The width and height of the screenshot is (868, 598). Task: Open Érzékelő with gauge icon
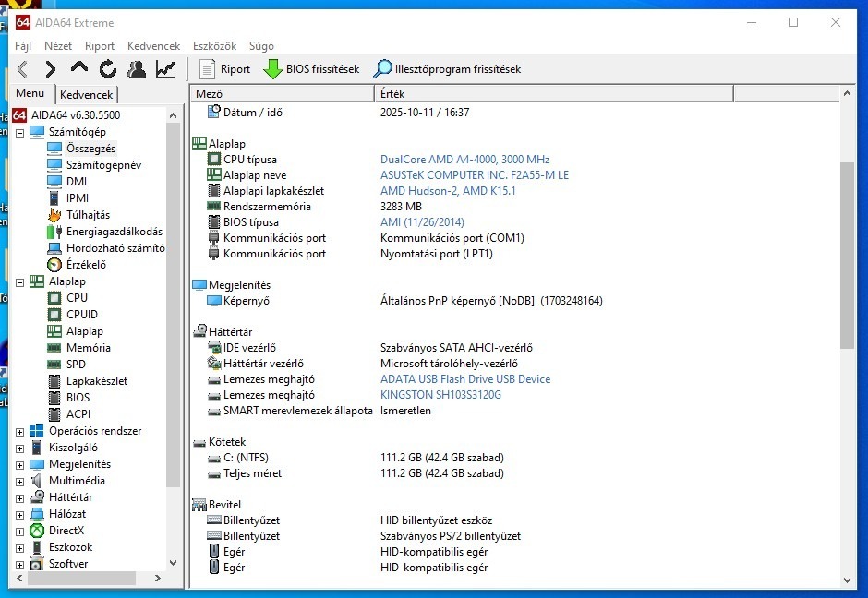point(77,265)
